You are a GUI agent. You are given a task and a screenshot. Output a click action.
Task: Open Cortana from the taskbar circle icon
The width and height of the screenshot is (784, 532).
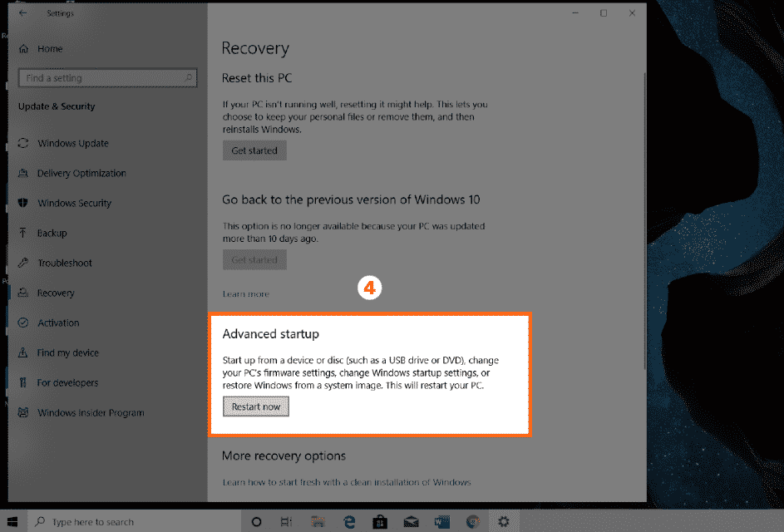click(257, 522)
